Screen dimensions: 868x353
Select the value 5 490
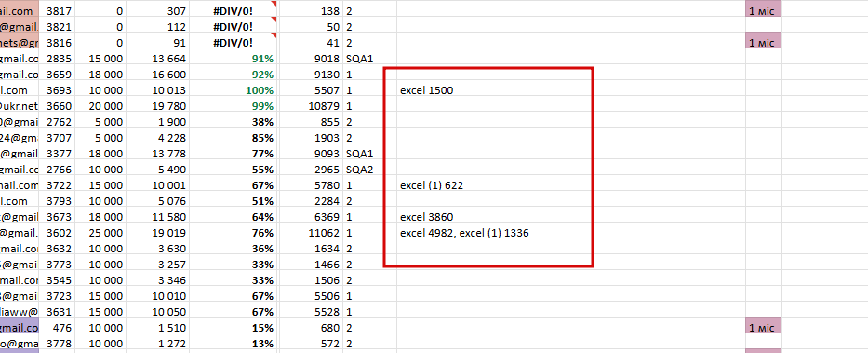[158, 170]
